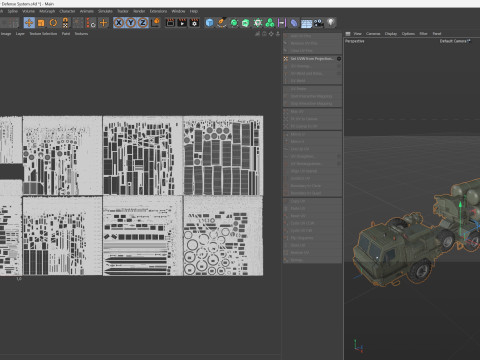Click the green Extrude generator icon
The image size is (480, 360).
[x=246, y=23]
